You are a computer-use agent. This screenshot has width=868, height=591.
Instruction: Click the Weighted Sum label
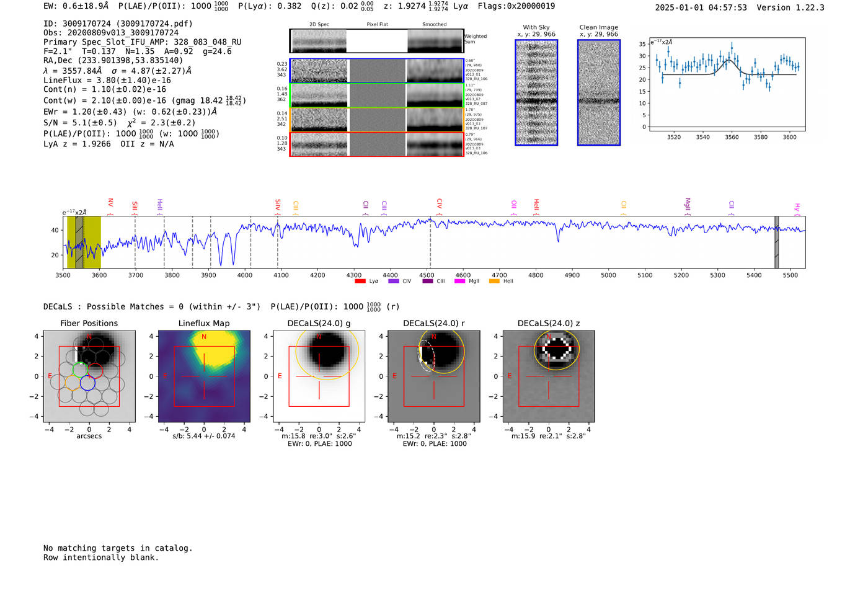[x=476, y=39]
